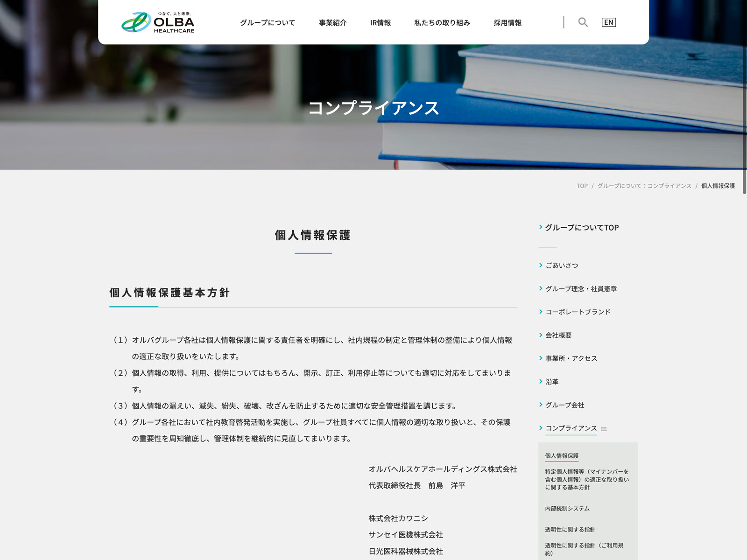The width and height of the screenshot is (747, 560).
Task: Open 事業所・アクセス sidebar link
Action: 571,358
